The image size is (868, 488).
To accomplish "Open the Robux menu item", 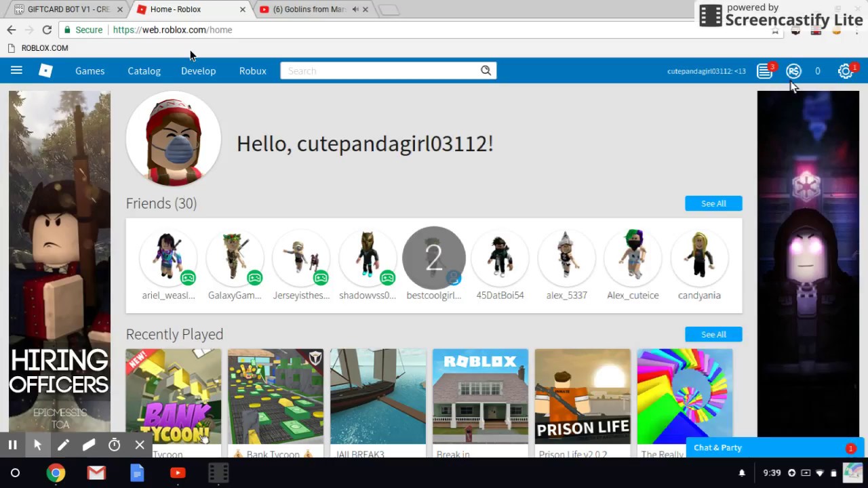I will pyautogui.click(x=252, y=70).
